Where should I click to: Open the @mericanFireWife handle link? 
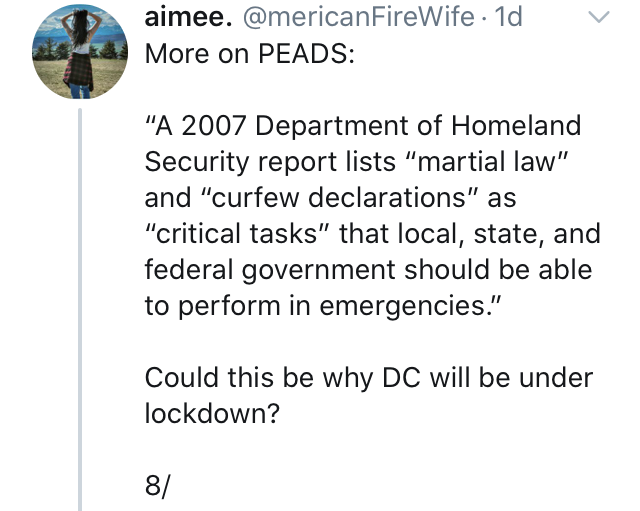(x=359, y=16)
